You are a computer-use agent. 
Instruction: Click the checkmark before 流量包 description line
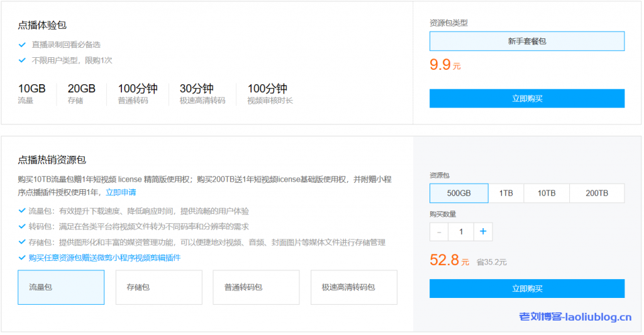(22, 211)
